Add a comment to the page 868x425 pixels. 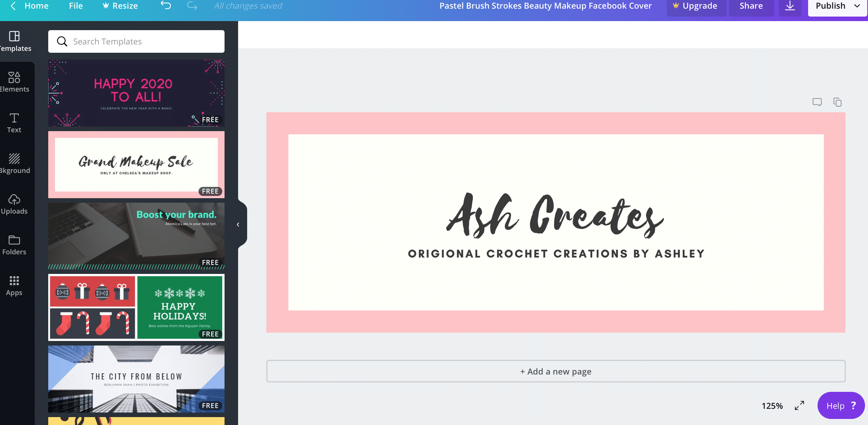point(817,102)
